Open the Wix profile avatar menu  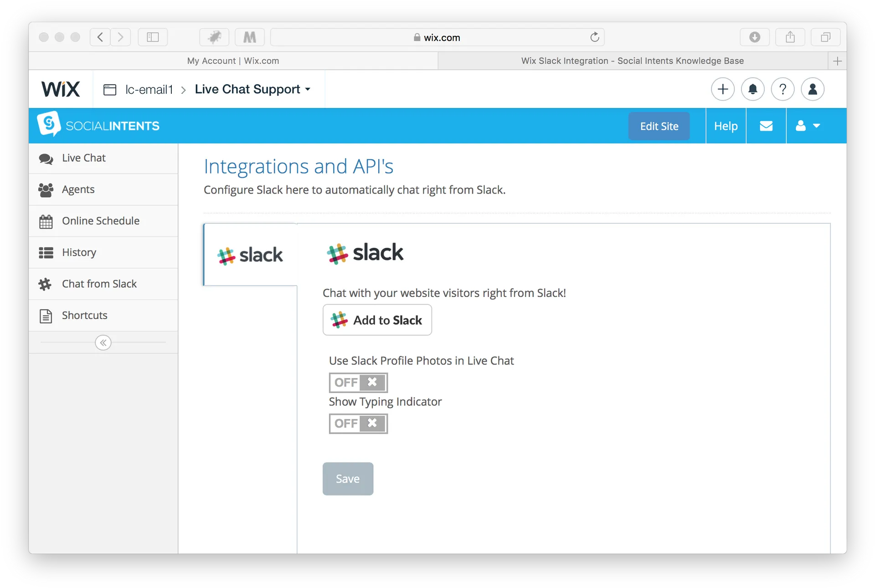pos(813,89)
